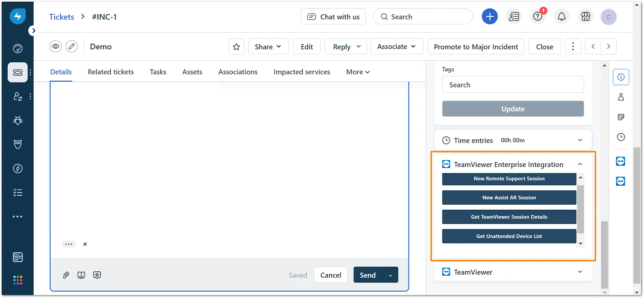Image resolution: width=644 pixels, height=298 pixels.
Task: Open requester person icon in right rail
Action: point(621,97)
